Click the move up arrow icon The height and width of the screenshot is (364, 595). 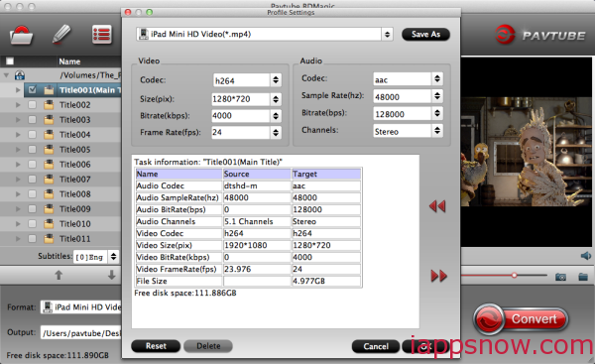click(59, 275)
